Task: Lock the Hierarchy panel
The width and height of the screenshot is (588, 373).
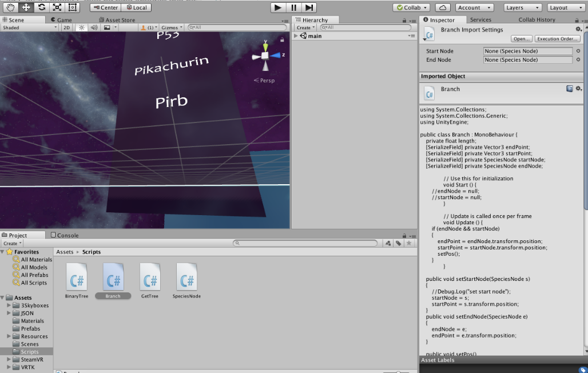Action: 404,20
